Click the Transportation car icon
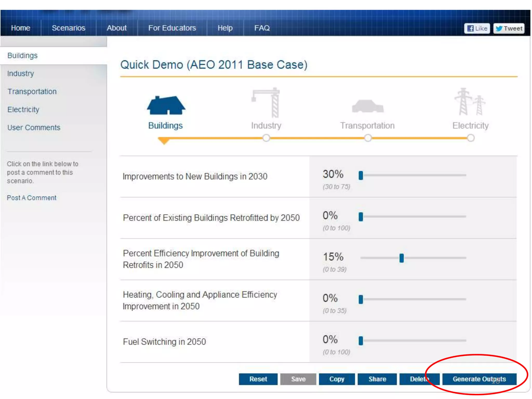 [368, 106]
